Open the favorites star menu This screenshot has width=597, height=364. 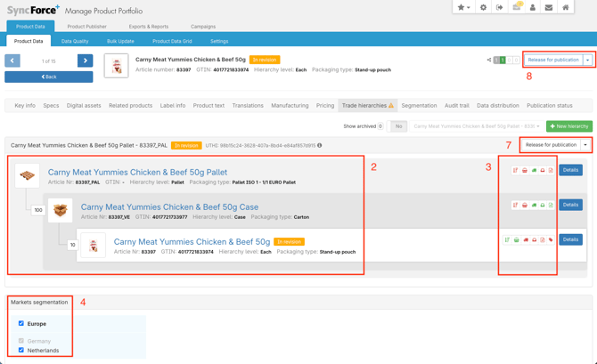463,7
